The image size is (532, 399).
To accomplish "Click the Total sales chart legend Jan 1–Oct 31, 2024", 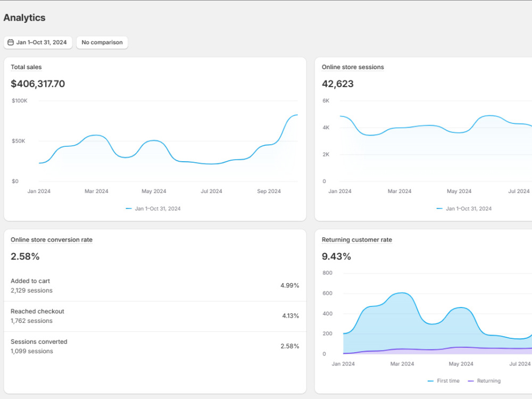I will click(x=153, y=209).
